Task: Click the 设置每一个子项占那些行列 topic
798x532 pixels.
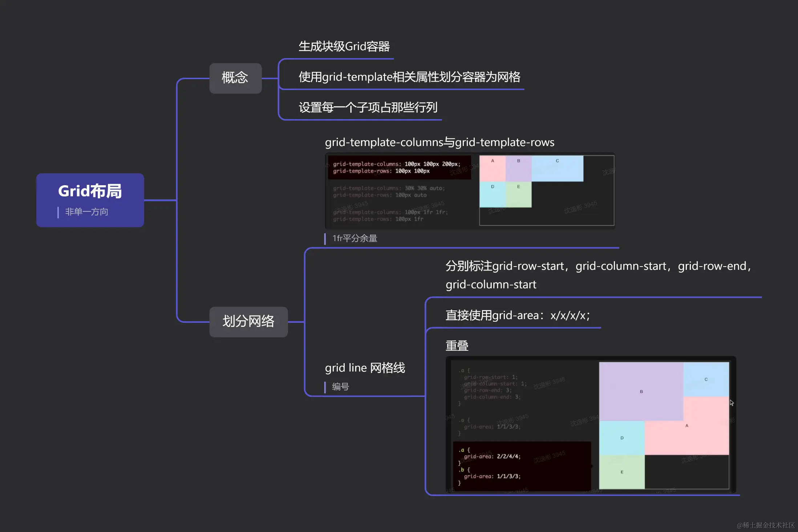Action: (368, 107)
